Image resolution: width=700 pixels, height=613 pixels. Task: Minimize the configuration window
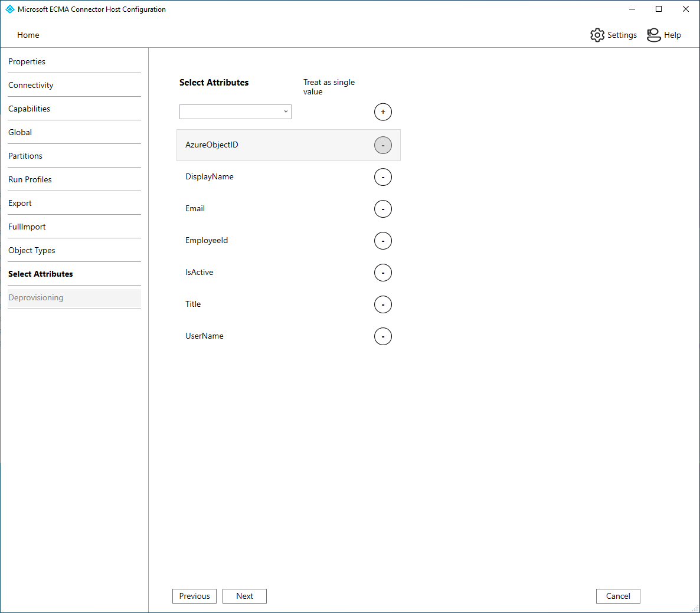pos(632,9)
